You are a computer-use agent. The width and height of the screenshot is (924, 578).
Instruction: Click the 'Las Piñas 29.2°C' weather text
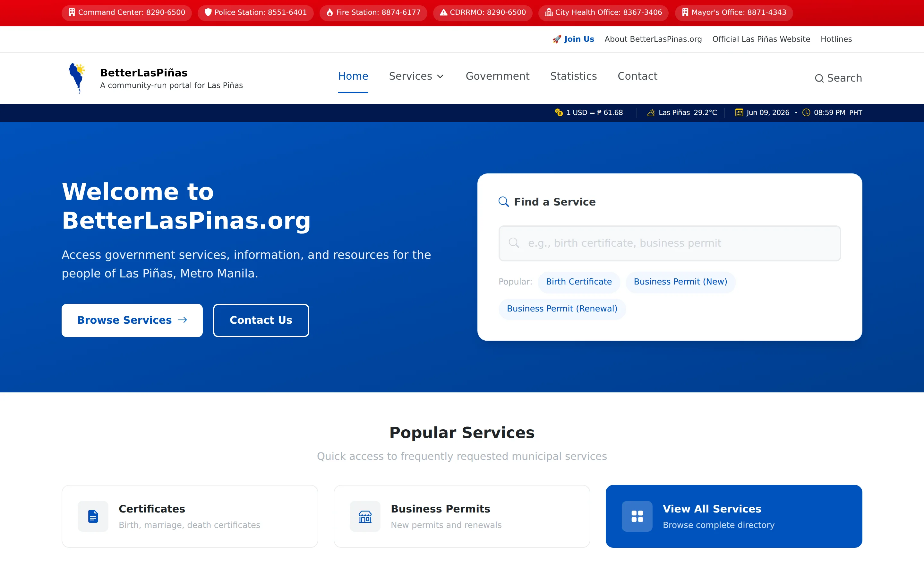[x=688, y=112]
